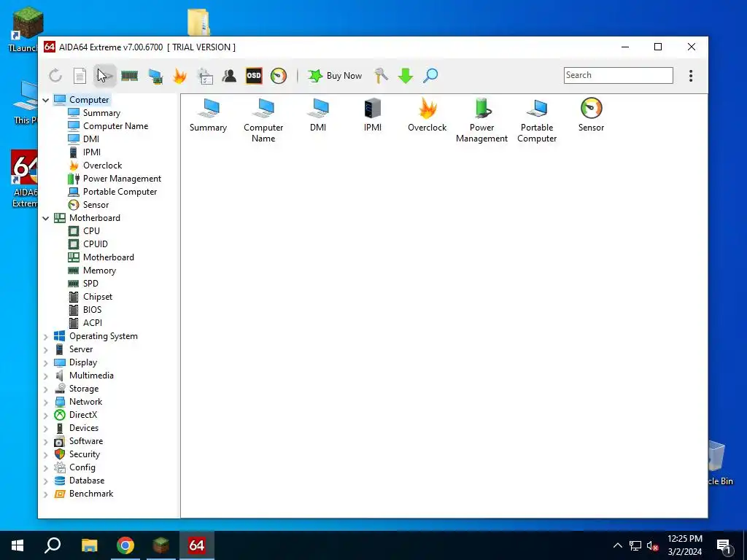Screen dimensions: 747x560
Task: Expand the Operating System node
Action: [x=46, y=337]
